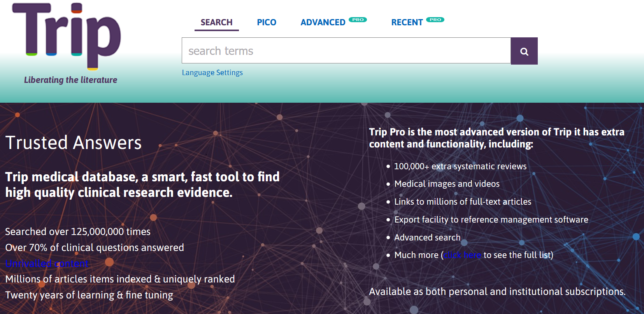Click '100,000+ extra systematic reviews' bullet
Image resolution: width=644 pixels, height=314 pixels.
coord(460,167)
